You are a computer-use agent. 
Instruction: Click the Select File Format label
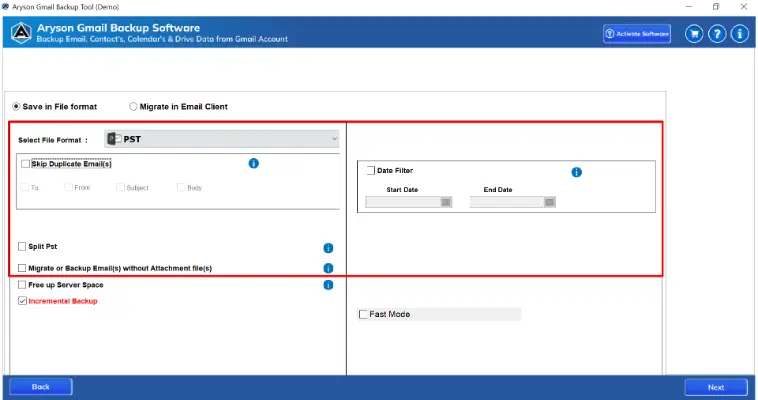tap(53, 140)
